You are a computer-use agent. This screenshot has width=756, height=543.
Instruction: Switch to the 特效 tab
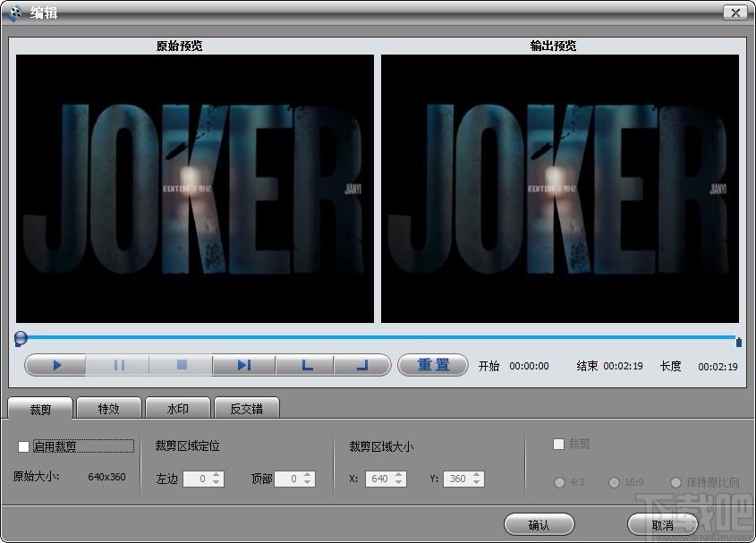[x=109, y=409]
